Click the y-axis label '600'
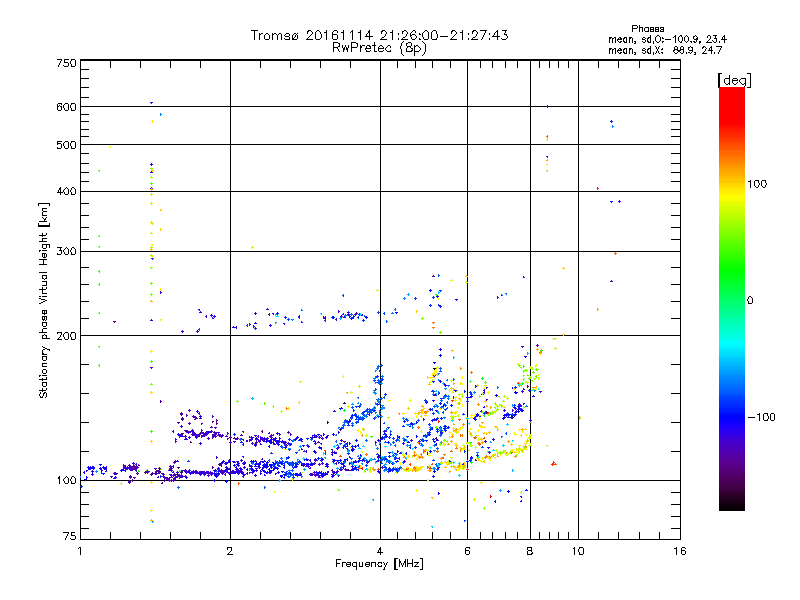 [x=67, y=107]
